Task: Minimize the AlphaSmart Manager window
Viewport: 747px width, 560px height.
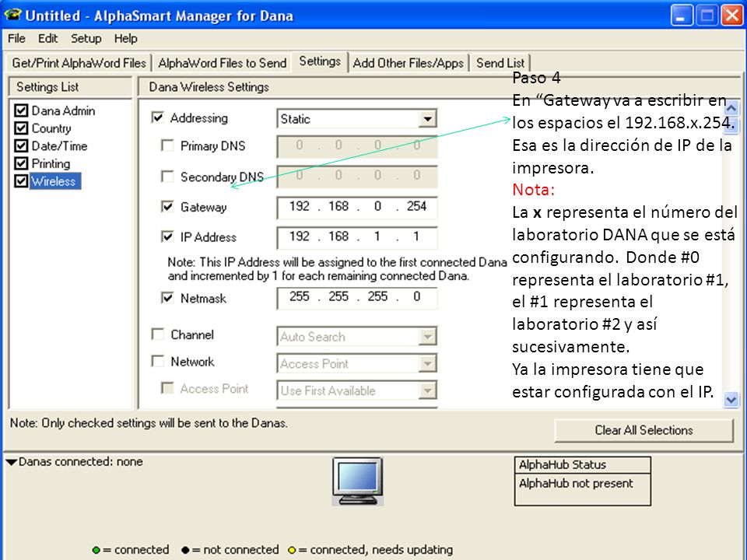Action: click(x=681, y=16)
